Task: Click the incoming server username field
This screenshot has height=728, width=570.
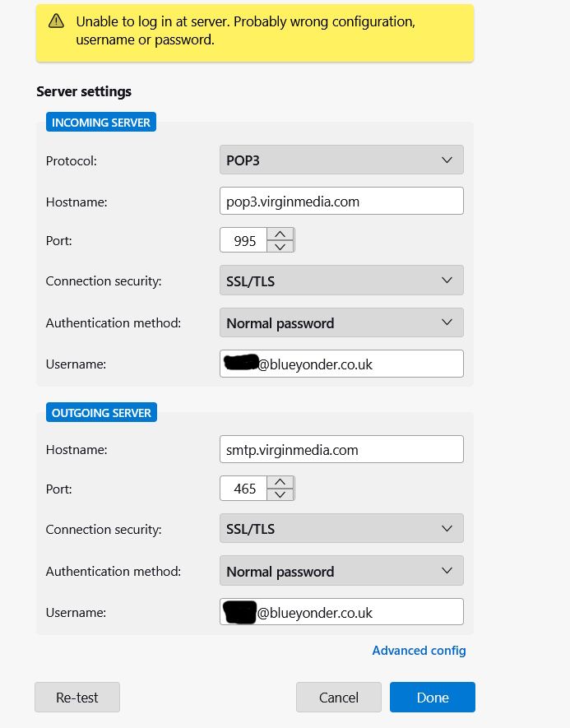Action: tap(341, 364)
